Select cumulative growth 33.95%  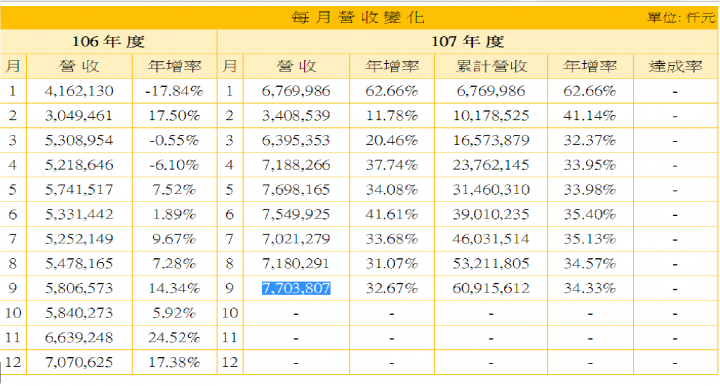[x=590, y=165]
